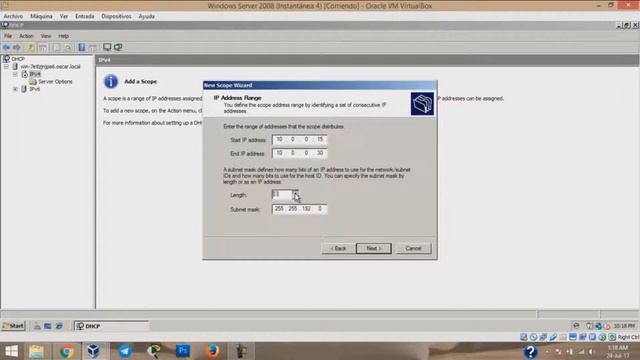Click the guest Start button
The width and height of the screenshot is (640, 360).
[x=13, y=326]
